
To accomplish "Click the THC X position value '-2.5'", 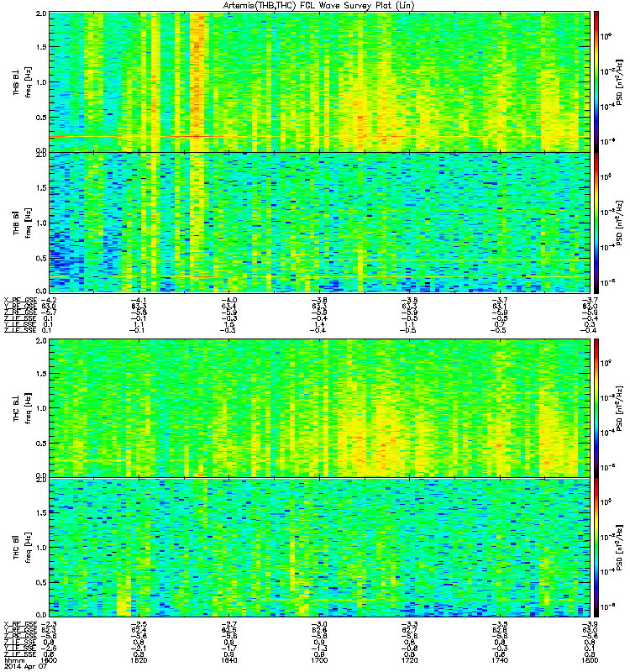I will [139, 624].
